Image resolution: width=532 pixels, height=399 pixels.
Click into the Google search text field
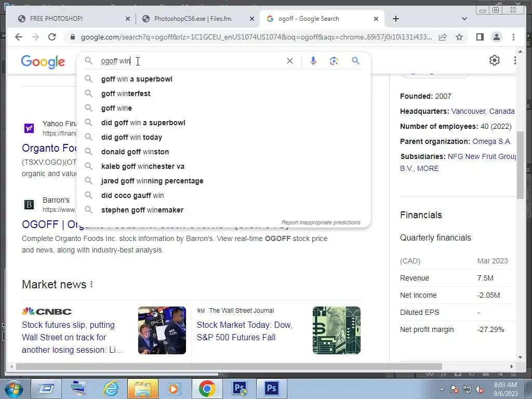[190, 61]
